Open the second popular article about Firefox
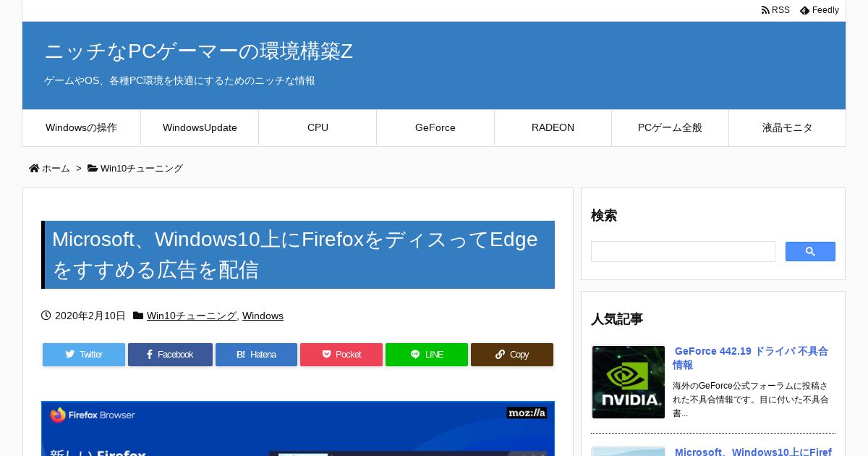Image resolution: width=868 pixels, height=456 pixels. [753, 452]
